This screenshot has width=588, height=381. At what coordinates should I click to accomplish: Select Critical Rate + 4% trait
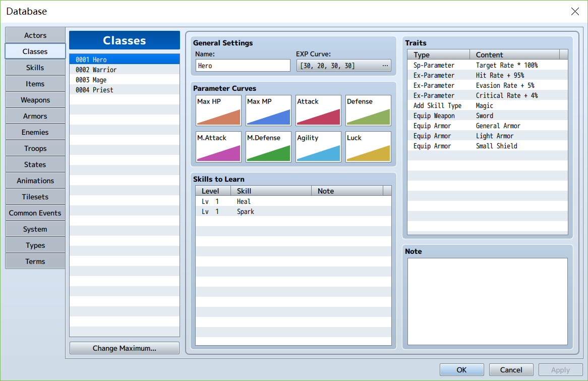tap(488, 95)
